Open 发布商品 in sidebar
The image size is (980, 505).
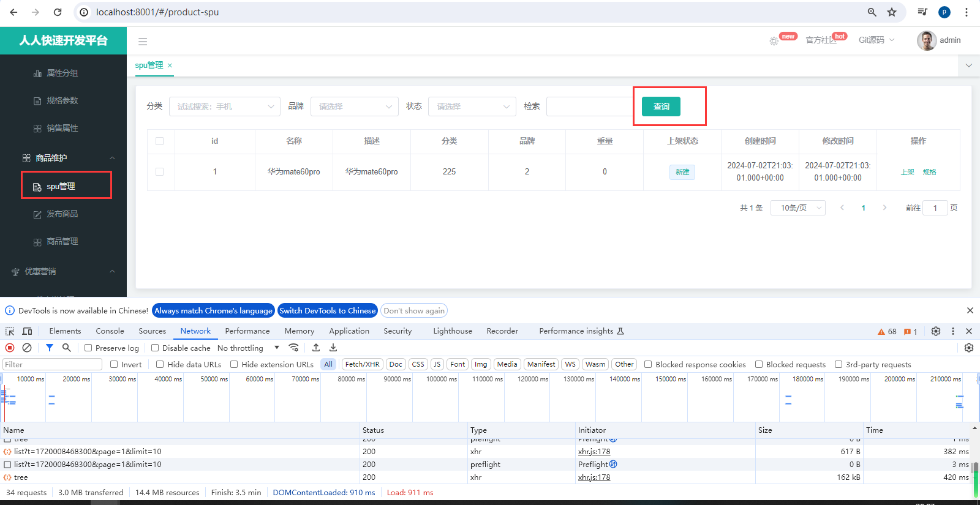pos(62,214)
